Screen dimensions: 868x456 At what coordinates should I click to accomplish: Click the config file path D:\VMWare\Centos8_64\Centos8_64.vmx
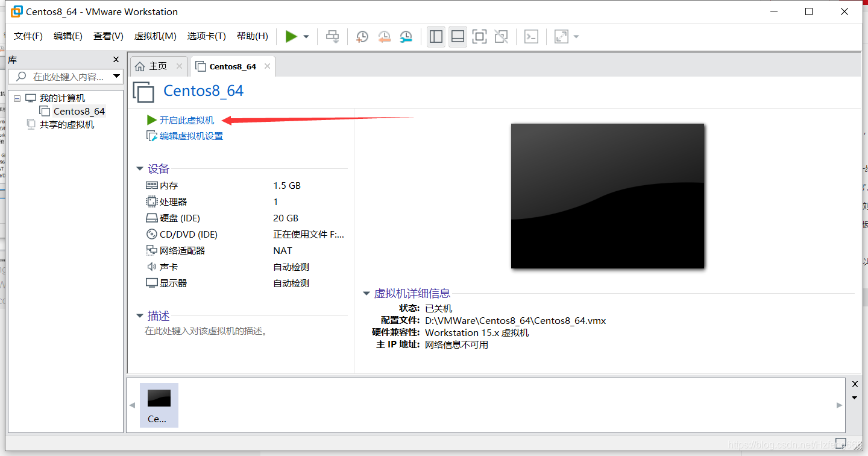515,320
